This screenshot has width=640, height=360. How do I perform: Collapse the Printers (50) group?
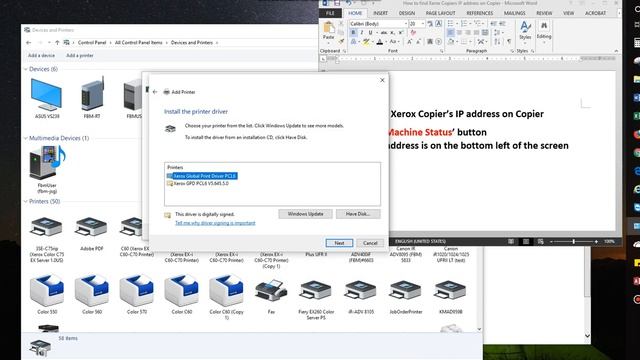[26, 202]
